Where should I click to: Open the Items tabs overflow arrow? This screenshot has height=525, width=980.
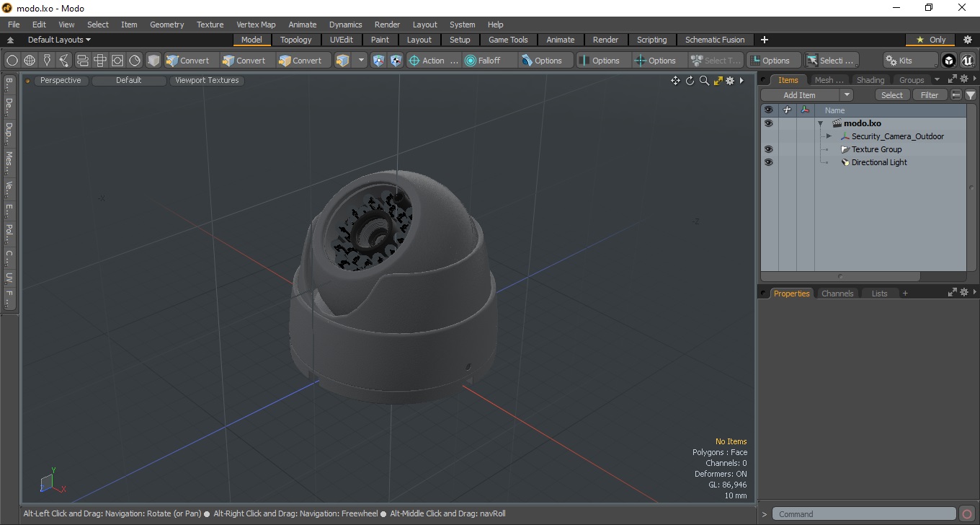[x=937, y=80]
